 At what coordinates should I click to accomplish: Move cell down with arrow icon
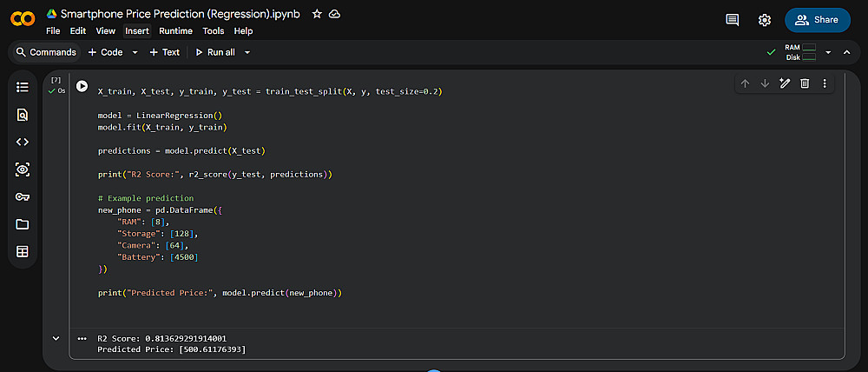click(765, 83)
